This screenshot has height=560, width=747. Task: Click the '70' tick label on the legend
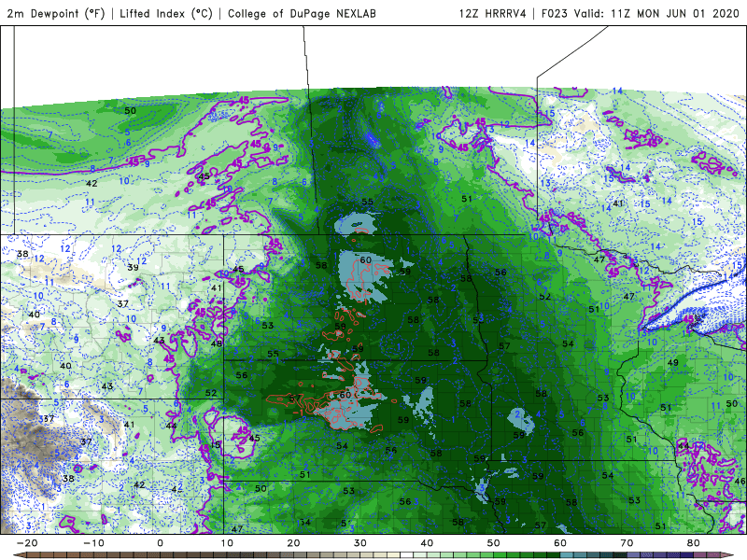(x=627, y=543)
